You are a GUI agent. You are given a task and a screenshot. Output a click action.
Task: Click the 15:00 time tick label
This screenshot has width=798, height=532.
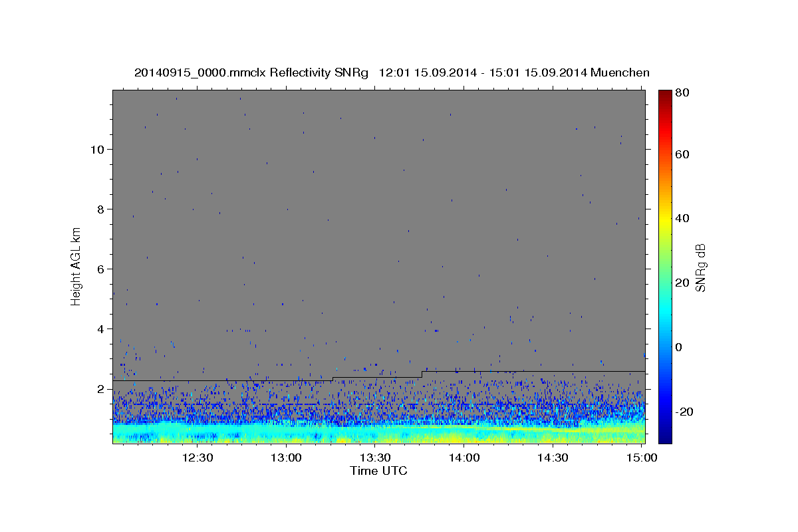pyautogui.click(x=642, y=458)
